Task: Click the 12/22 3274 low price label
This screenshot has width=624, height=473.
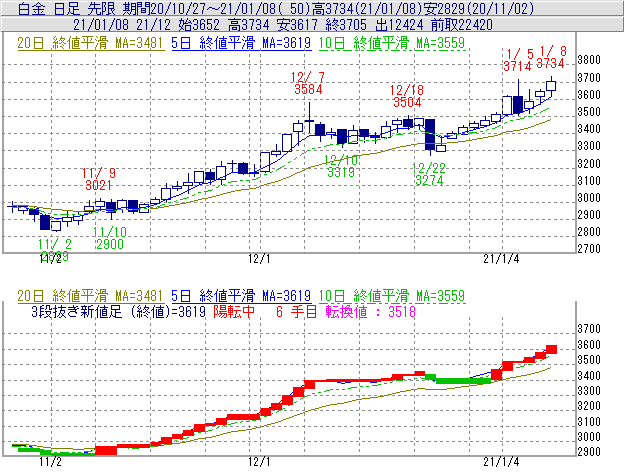Action: (x=429, y=174)
